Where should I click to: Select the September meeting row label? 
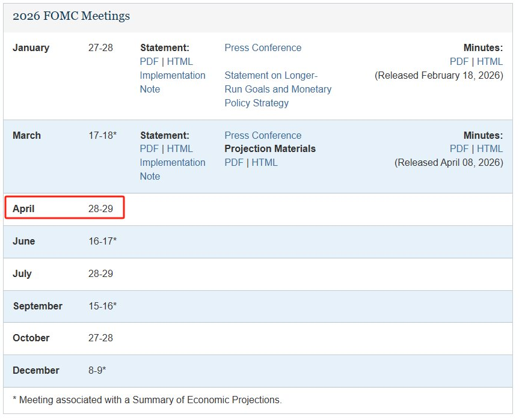37,306
